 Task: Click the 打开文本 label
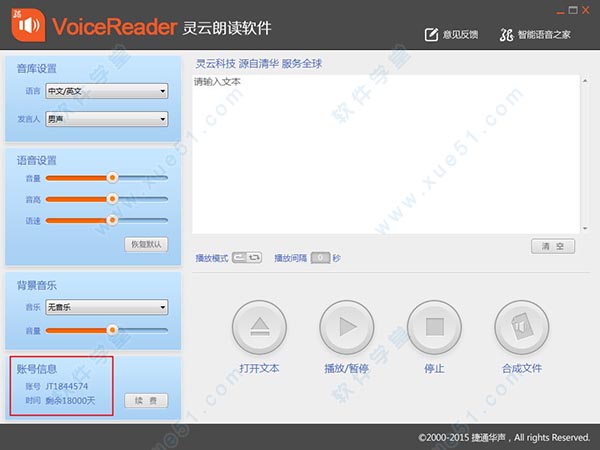tap(259, 368)
